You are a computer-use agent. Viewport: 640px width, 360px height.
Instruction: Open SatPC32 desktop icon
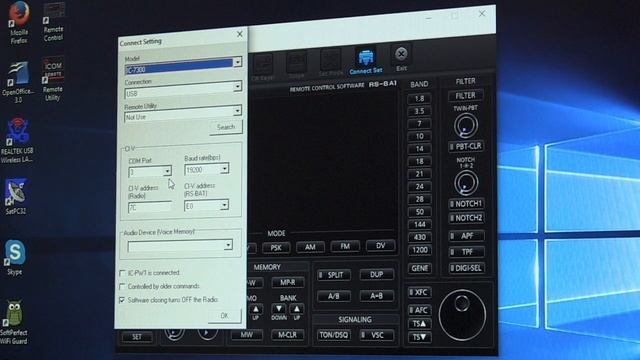coord(16,197)
